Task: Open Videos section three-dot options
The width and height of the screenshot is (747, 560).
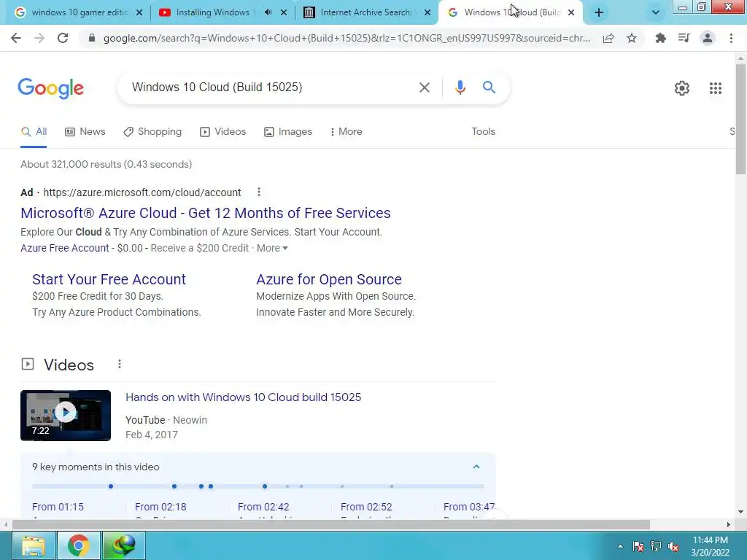Action: click(x=120, y=365)
